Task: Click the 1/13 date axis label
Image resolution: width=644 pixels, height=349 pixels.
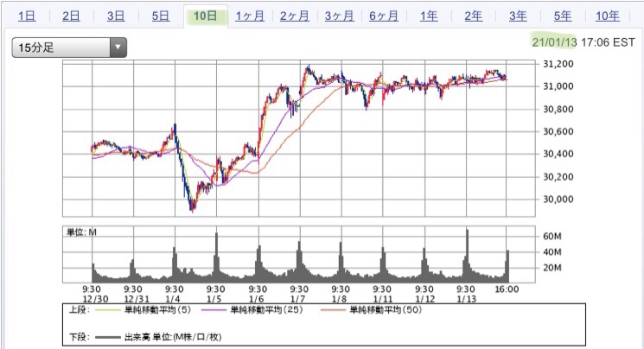Action: [466, 299]
